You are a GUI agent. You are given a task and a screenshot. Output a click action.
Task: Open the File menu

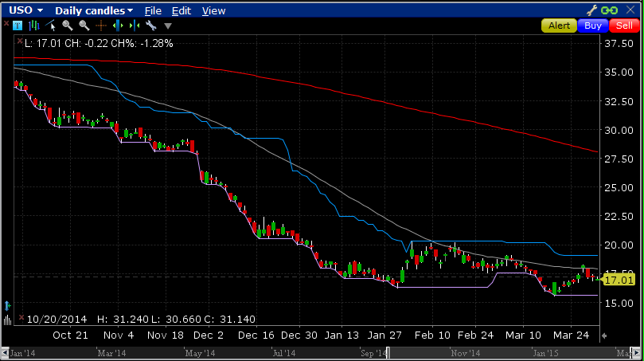(x=153, y=11)
